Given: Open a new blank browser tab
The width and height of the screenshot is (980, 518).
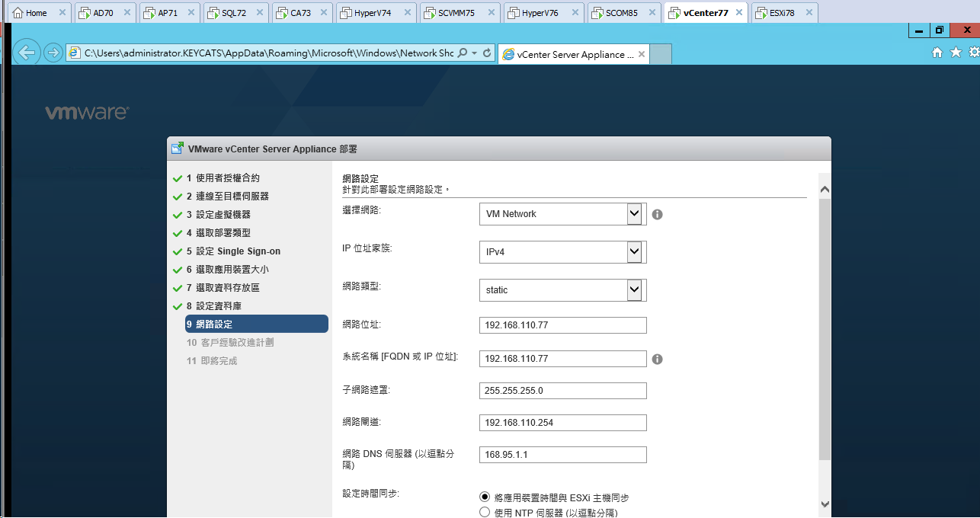Looking at the screenshot, I should [661, 54].
